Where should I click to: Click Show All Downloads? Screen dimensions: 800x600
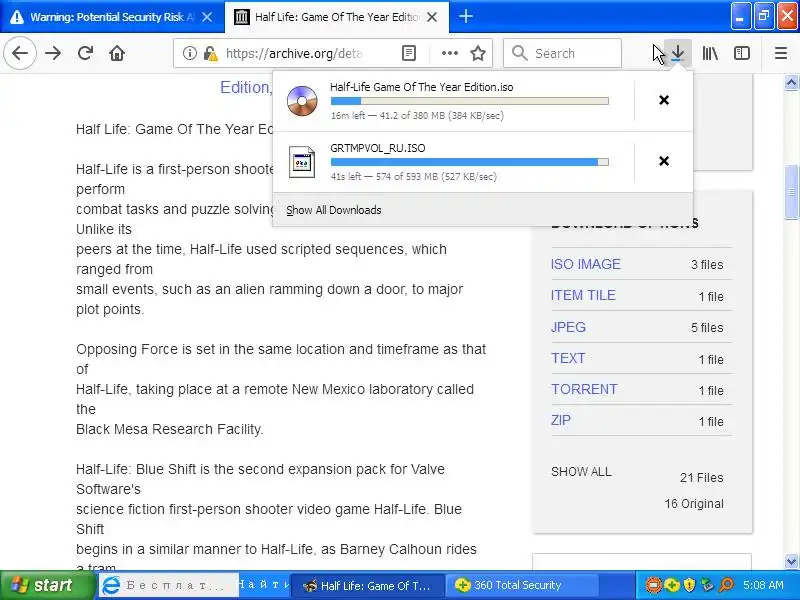tap(334, 210)
